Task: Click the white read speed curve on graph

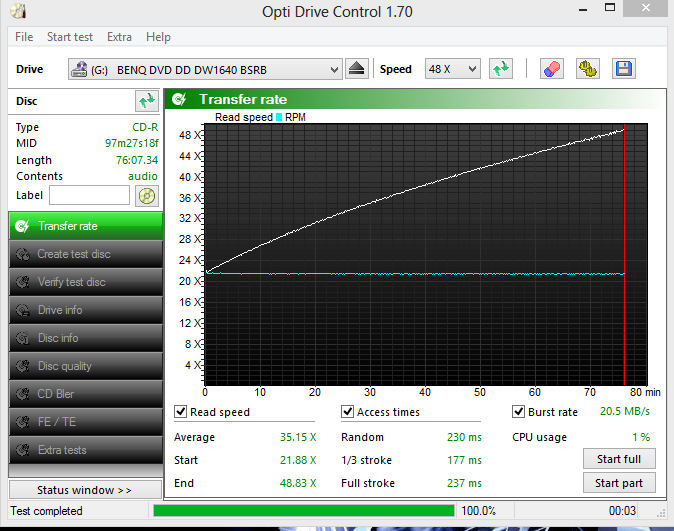Action: (x=413, y=189)
